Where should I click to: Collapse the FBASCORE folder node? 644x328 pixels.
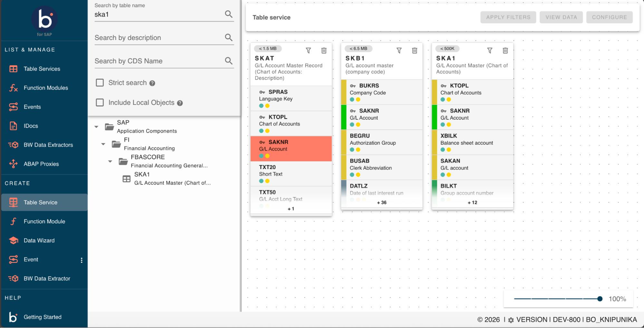(110, 161)
